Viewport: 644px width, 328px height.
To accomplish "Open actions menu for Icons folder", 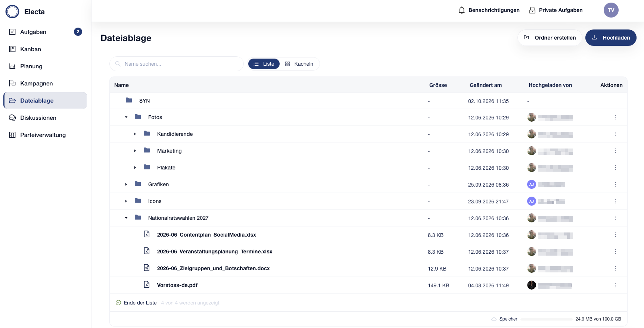I will [x=615, y=201].
